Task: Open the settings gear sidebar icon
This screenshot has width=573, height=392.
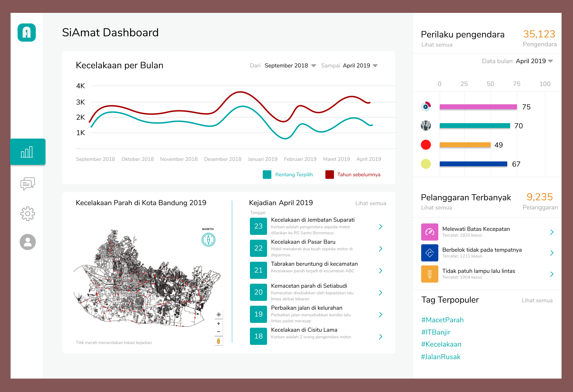Action: tap(28, 214)
